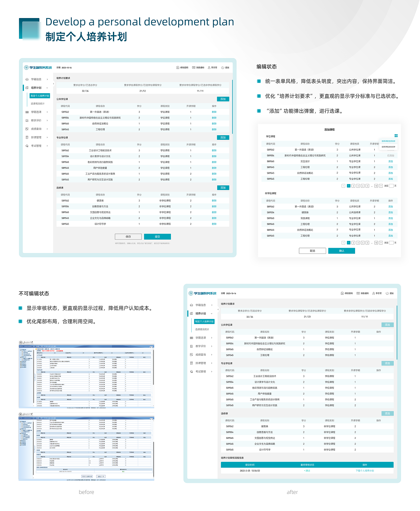This screenshot has width=420, height=511.
Task: Click 添加 link for the 交互设计 row in the popup
Action: tap(390, 161)
